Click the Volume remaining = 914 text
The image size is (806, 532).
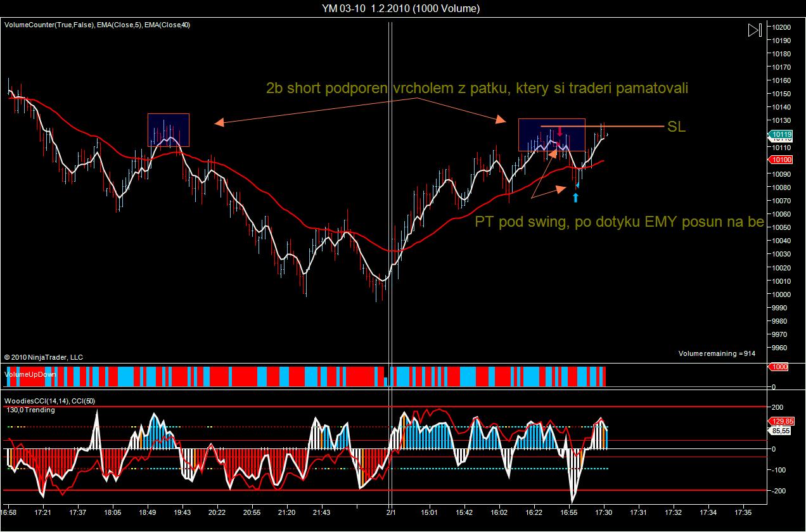[717, 353]
